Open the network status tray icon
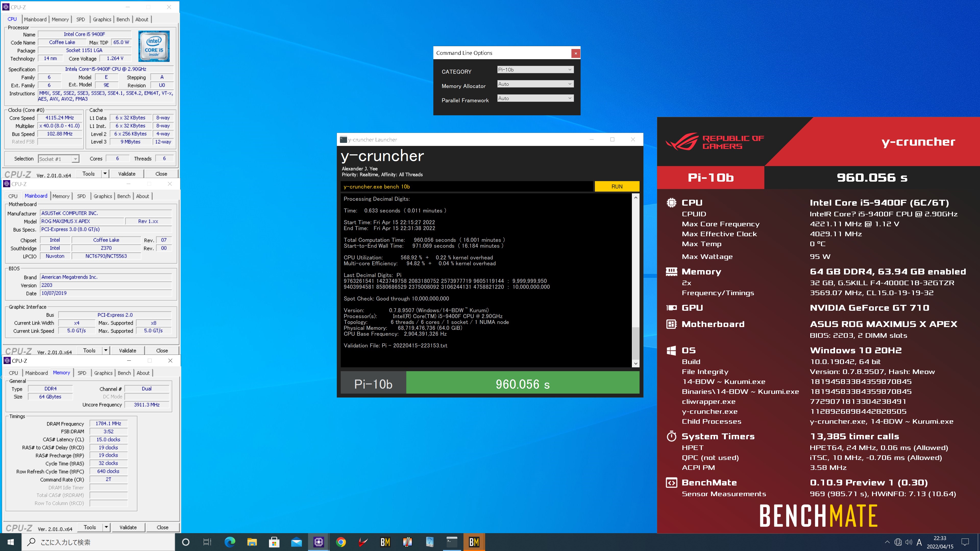 point(898,542)
